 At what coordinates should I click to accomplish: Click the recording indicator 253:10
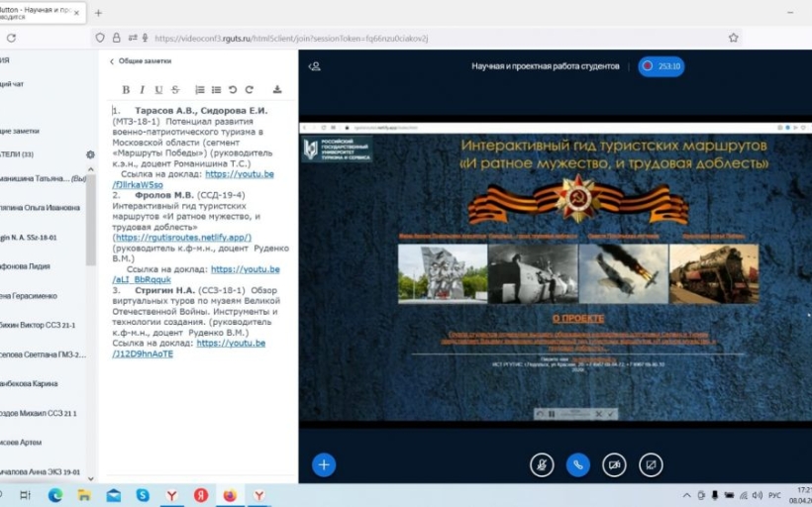click(x=660, y=66)
